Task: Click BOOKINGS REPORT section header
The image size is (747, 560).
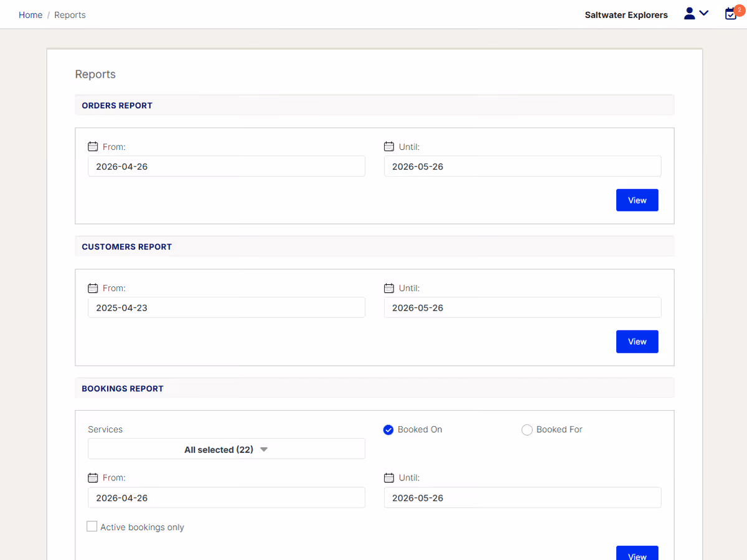Action: (x=375, y=388)
